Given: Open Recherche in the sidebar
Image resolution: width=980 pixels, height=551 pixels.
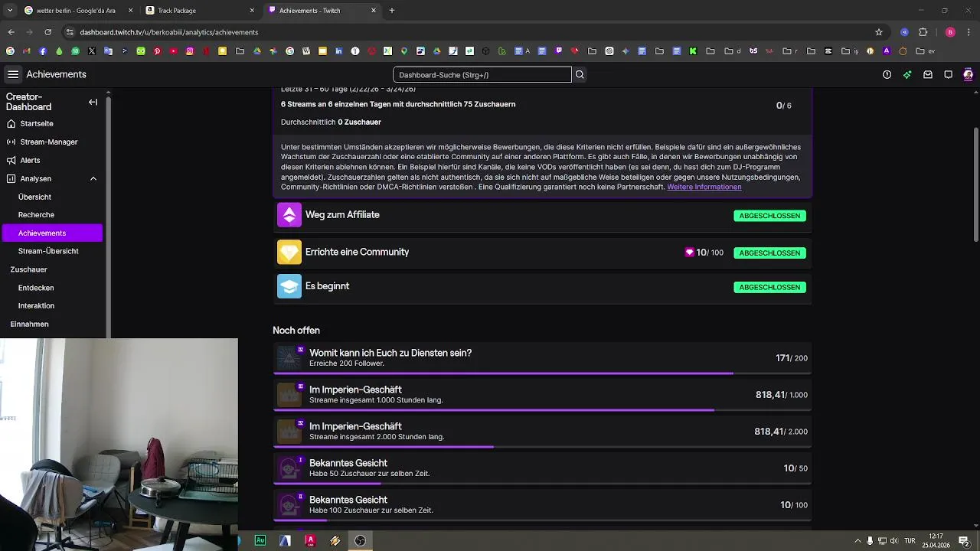Looking at the screenshot, I should (36, 215).
